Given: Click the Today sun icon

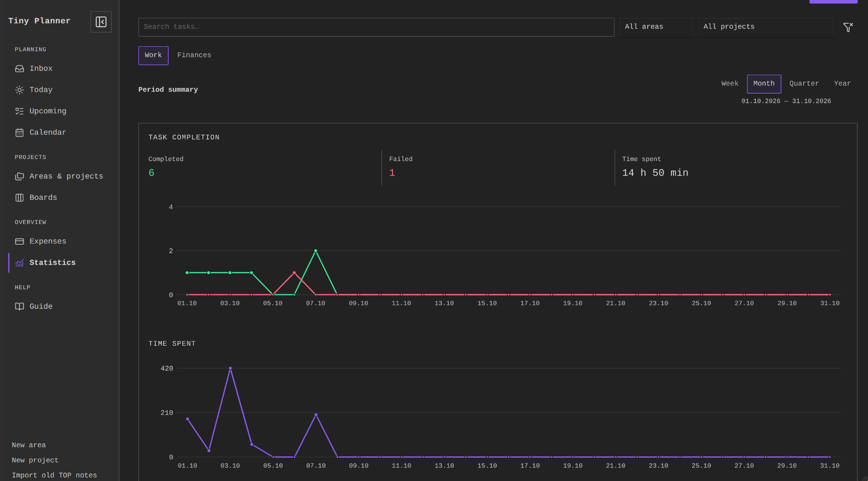Looking at the screenshot, I should pos(19,90).
